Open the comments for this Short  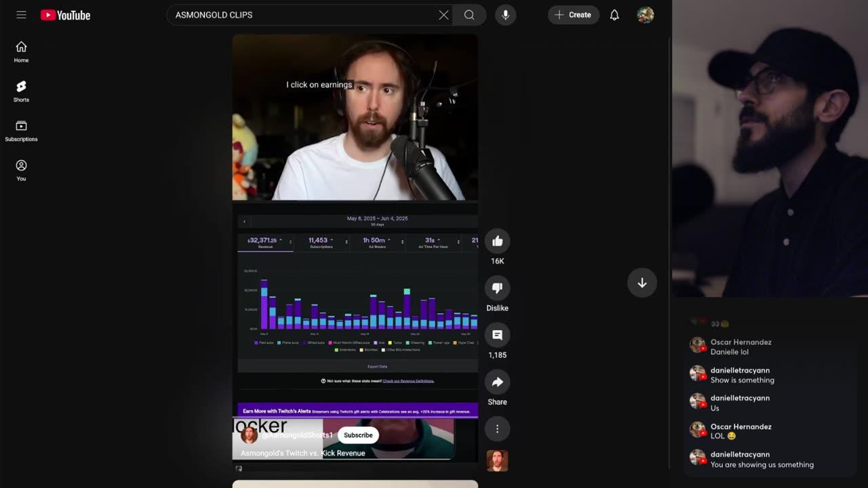tap(497, 335)
